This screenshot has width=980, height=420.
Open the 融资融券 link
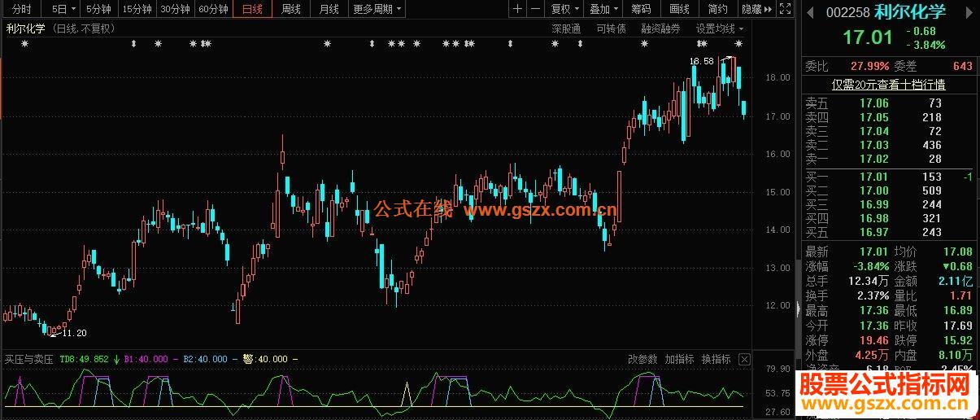point(661,28)
